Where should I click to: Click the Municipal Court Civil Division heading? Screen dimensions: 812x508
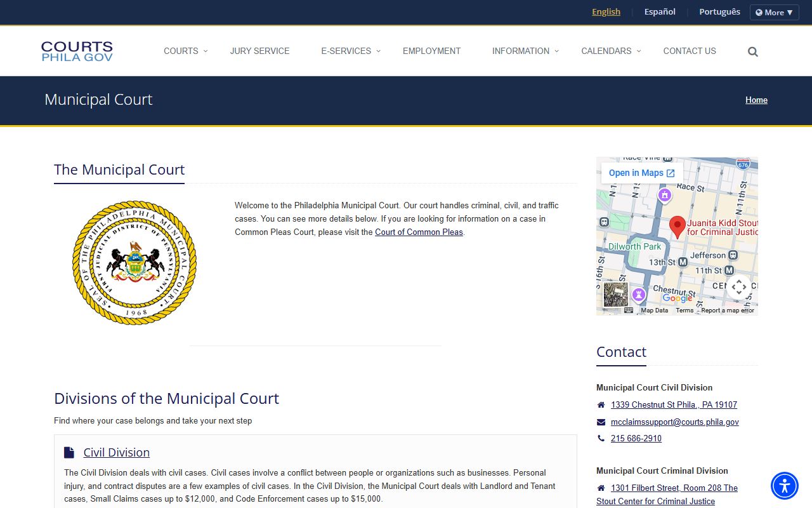(654, 388)
